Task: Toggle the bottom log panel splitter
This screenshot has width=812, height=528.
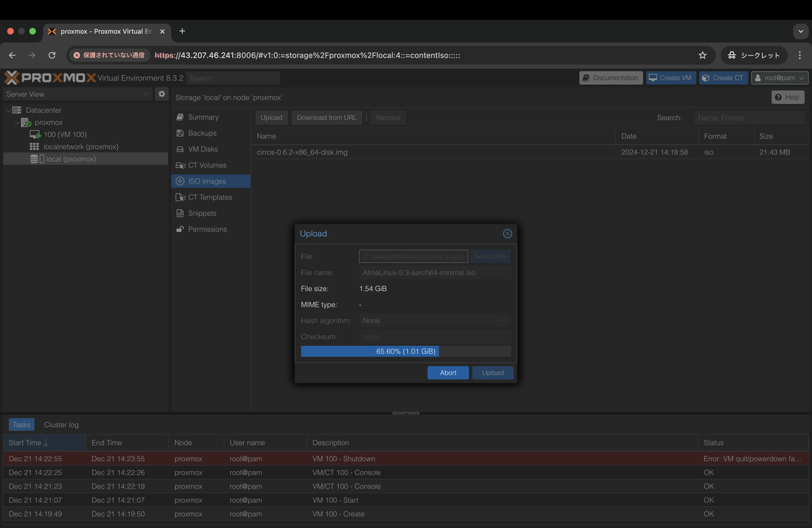Action: [x=406, y=413]
